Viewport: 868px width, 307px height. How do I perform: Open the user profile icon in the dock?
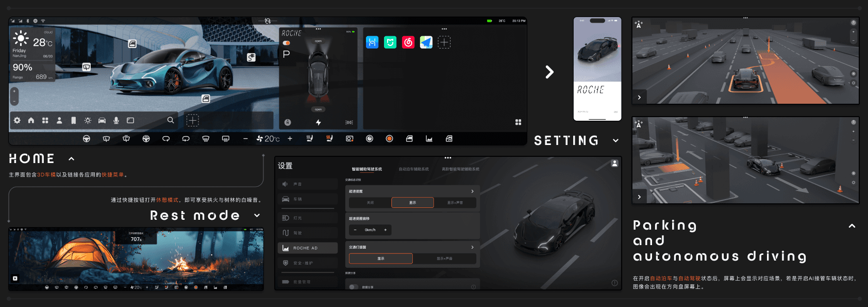tap(59, 120)
